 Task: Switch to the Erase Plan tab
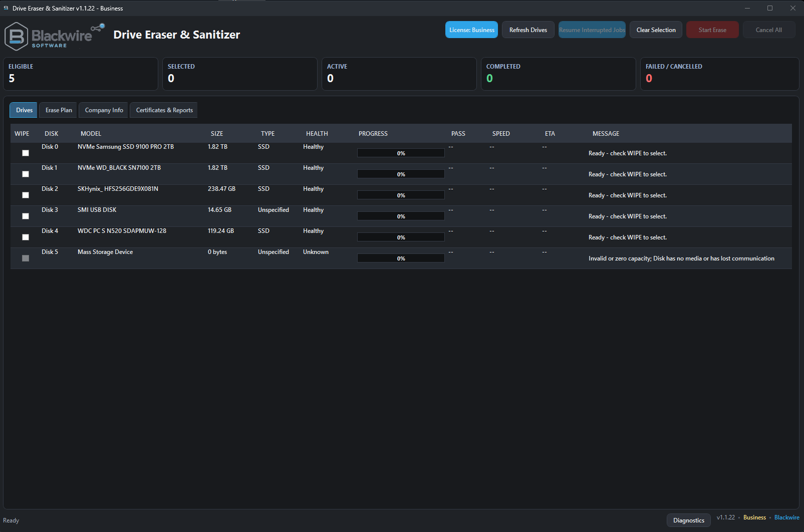point(59,110)
